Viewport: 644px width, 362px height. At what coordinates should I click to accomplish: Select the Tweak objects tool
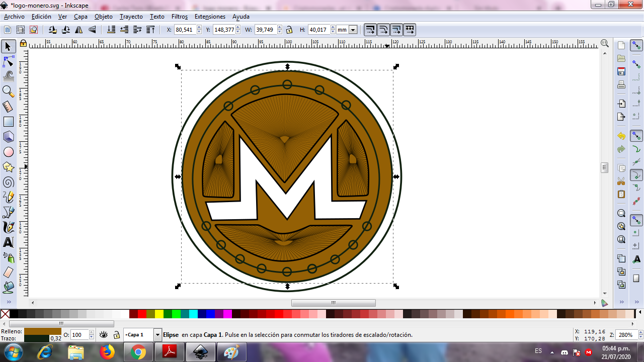[x=8, y=76]
